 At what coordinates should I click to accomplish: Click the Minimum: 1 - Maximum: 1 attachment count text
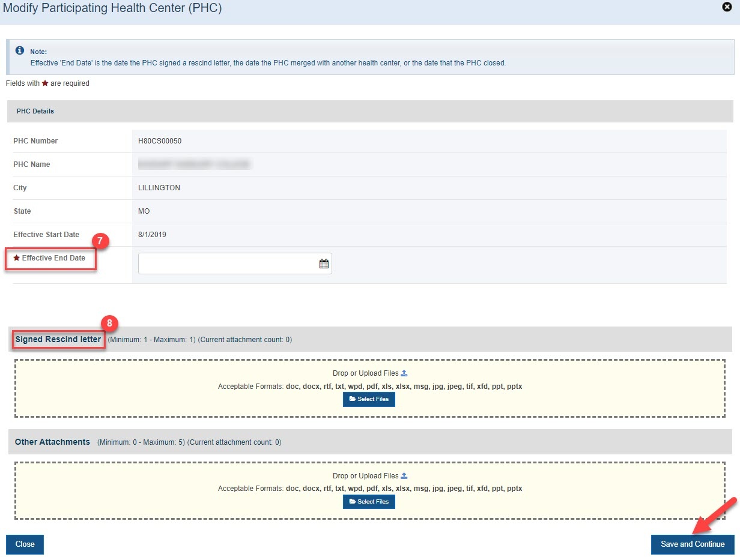click(200, 340)
